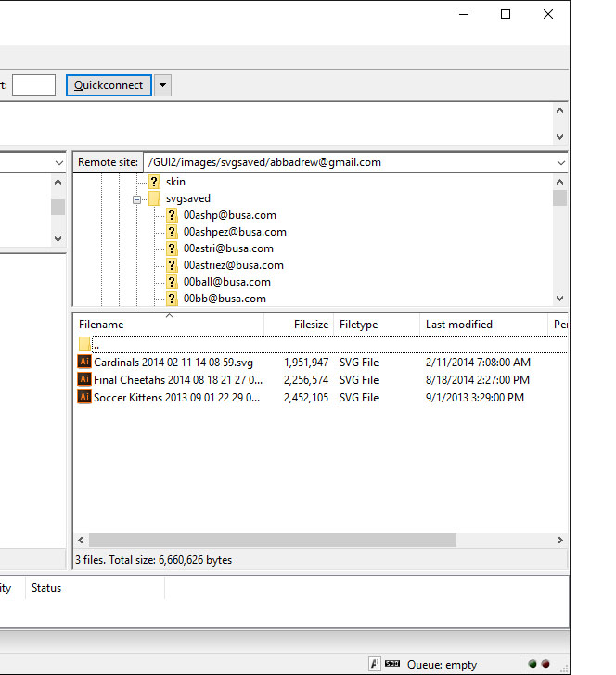Viewport: 616px width, 675px height.
Task: Click '3 files. Total size: 6,660,626 bytes' status
Action: click(153, 560)
